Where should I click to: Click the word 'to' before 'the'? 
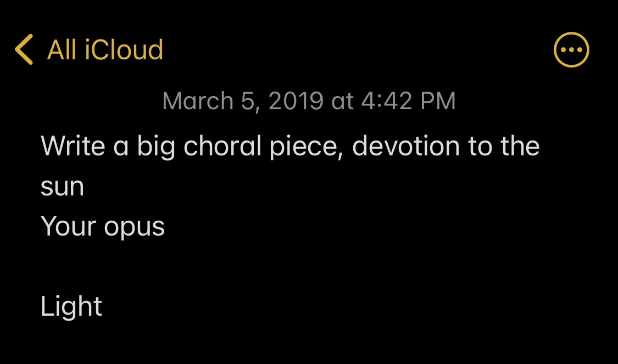(x=480, y=147)
